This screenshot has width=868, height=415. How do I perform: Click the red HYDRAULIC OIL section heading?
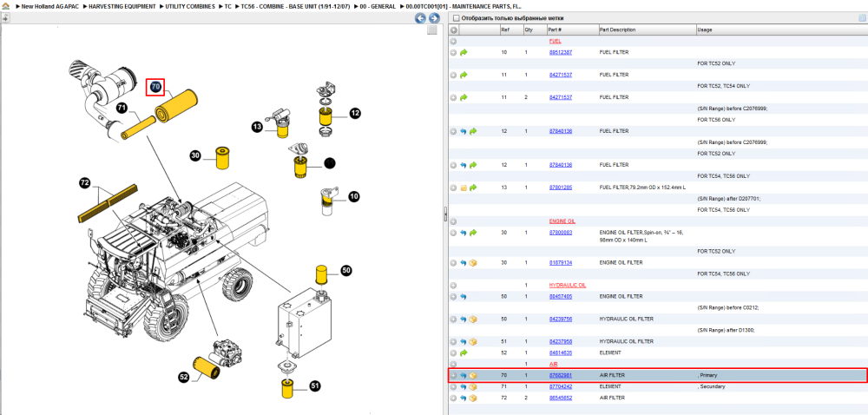568,286
